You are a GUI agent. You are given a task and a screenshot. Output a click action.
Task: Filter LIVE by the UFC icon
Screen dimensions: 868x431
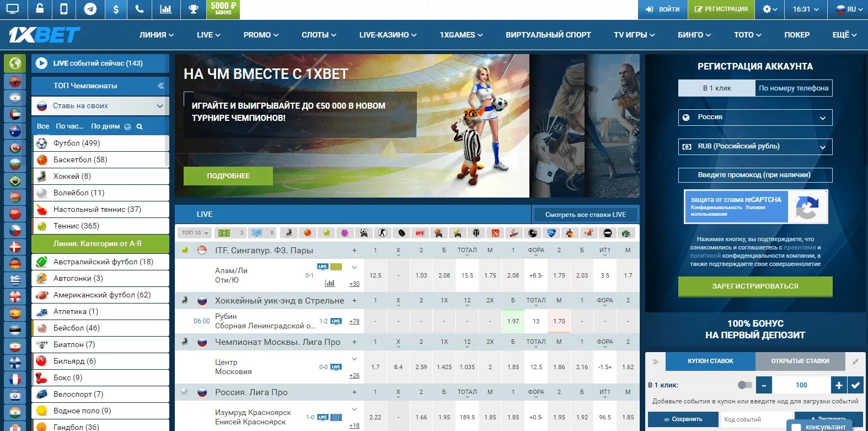click(x=420, y=233)
